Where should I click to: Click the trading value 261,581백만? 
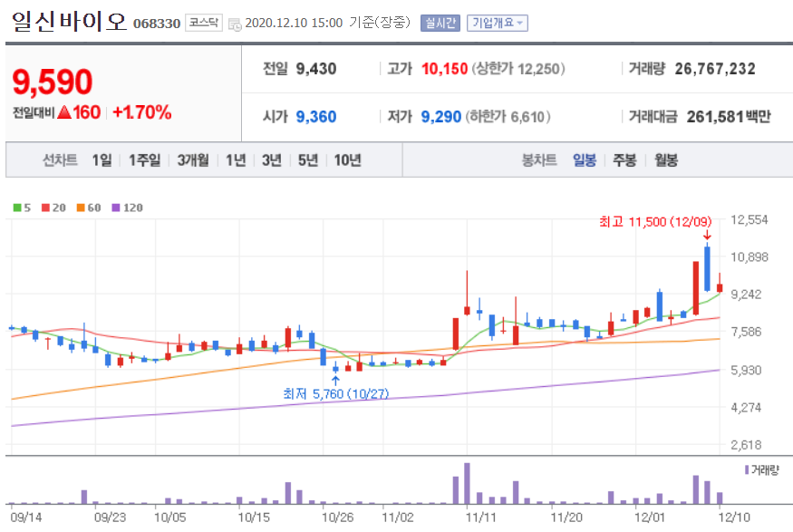[x=729, y=117]
